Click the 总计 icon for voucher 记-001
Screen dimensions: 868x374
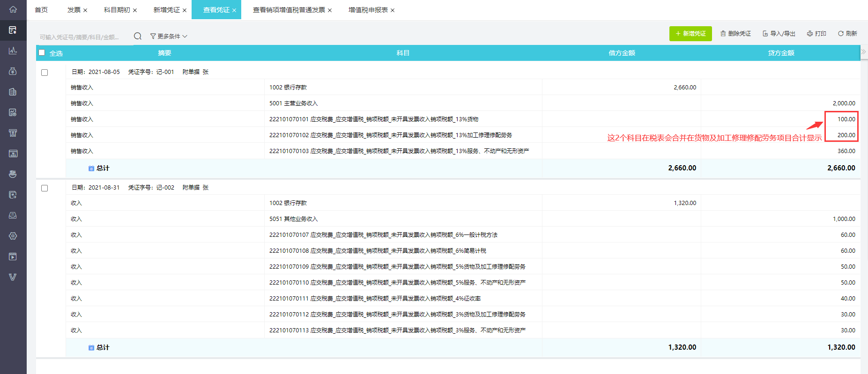(91, 169)
